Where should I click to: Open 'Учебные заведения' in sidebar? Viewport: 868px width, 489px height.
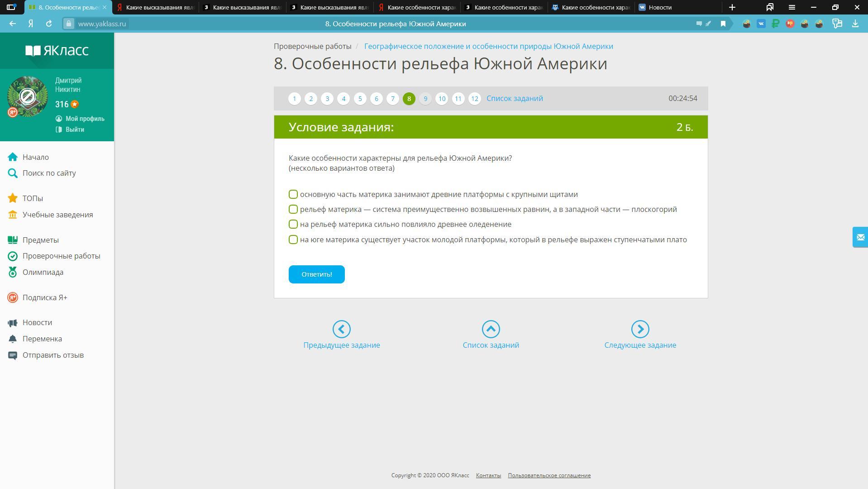click(x=50, y=215)
